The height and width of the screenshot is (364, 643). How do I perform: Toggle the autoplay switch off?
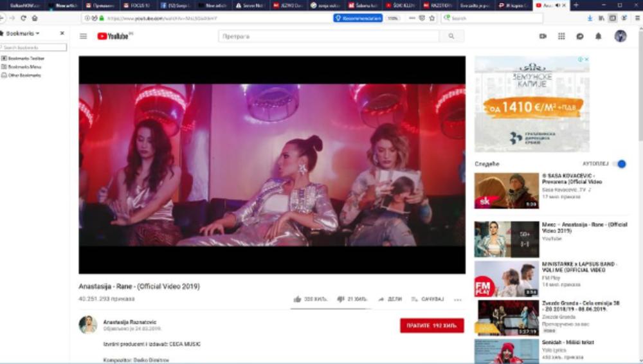pyautogui.click(x=620, y=164)
